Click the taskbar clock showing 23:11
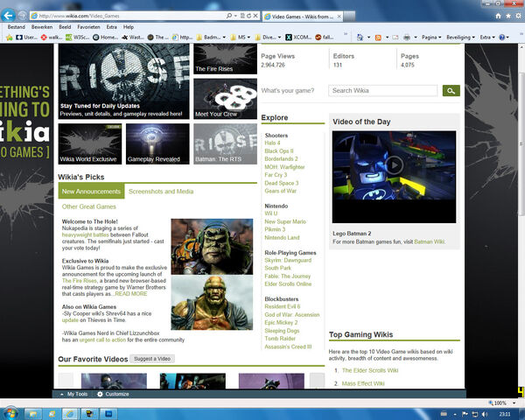525x420 pixels. coord(505,414)
